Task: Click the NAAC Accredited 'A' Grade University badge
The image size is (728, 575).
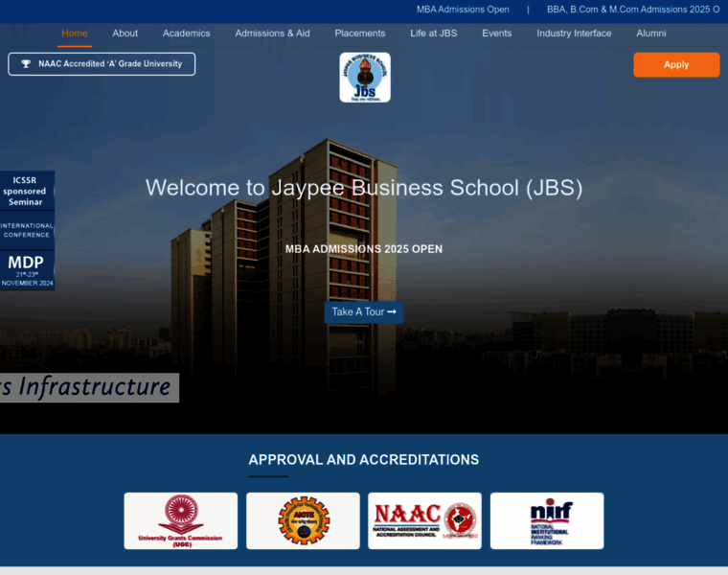Action: (x=102, y=64)
